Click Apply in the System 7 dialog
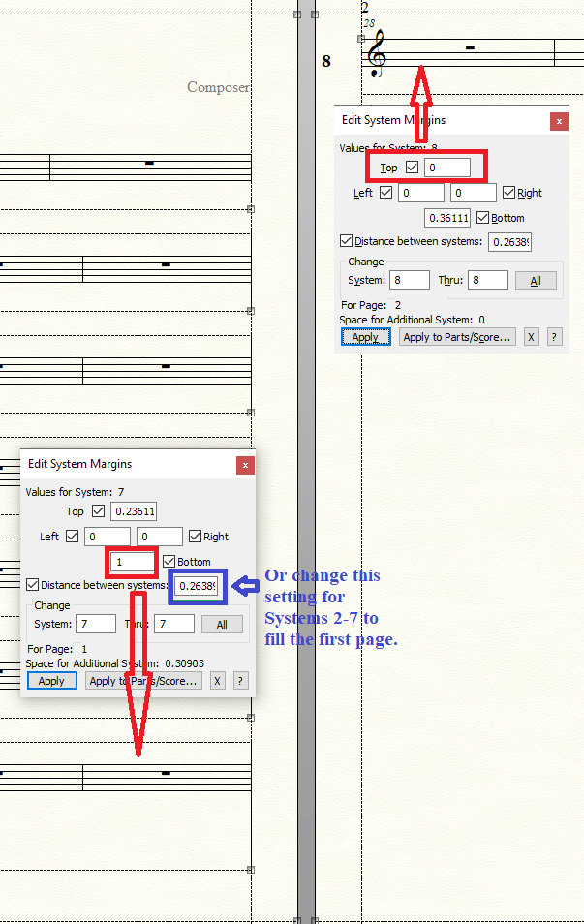 (51, 681)
